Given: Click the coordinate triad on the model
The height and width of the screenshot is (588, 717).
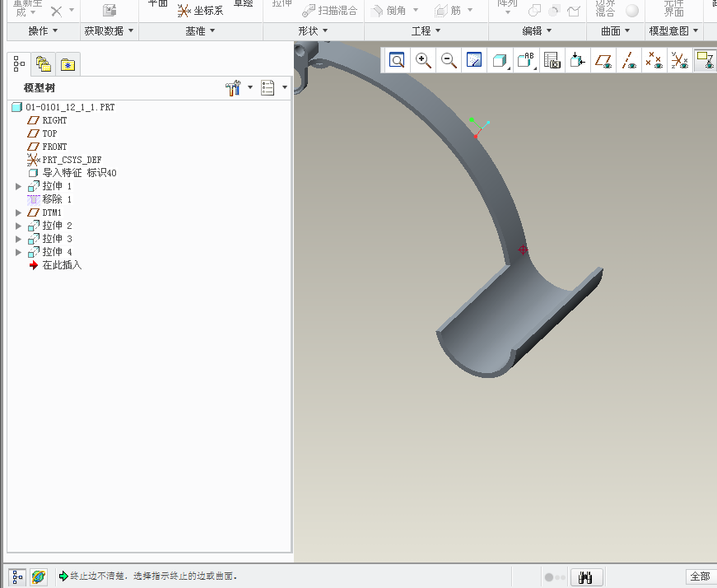Looking at the screenshot, I should 479,128.
